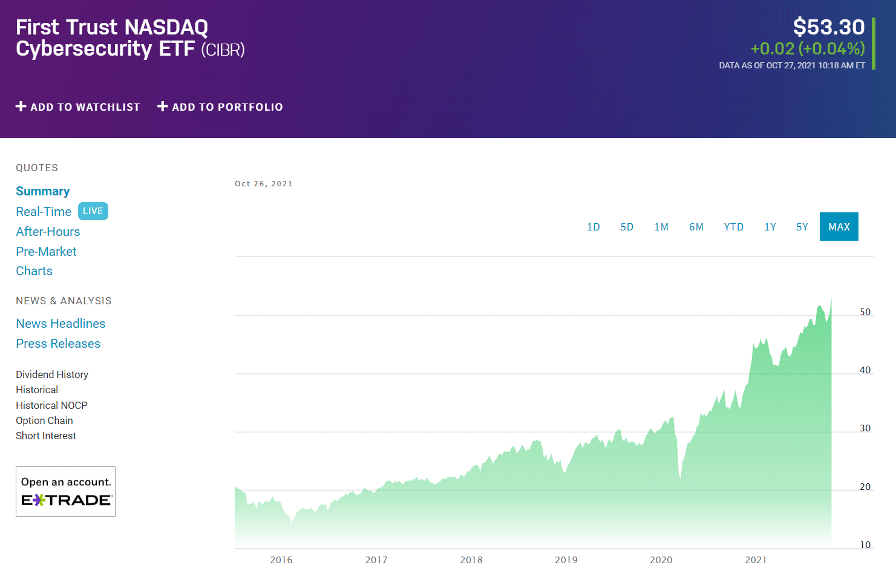
Task: Select the 1D chart range
Action: [x=594, y=227]
